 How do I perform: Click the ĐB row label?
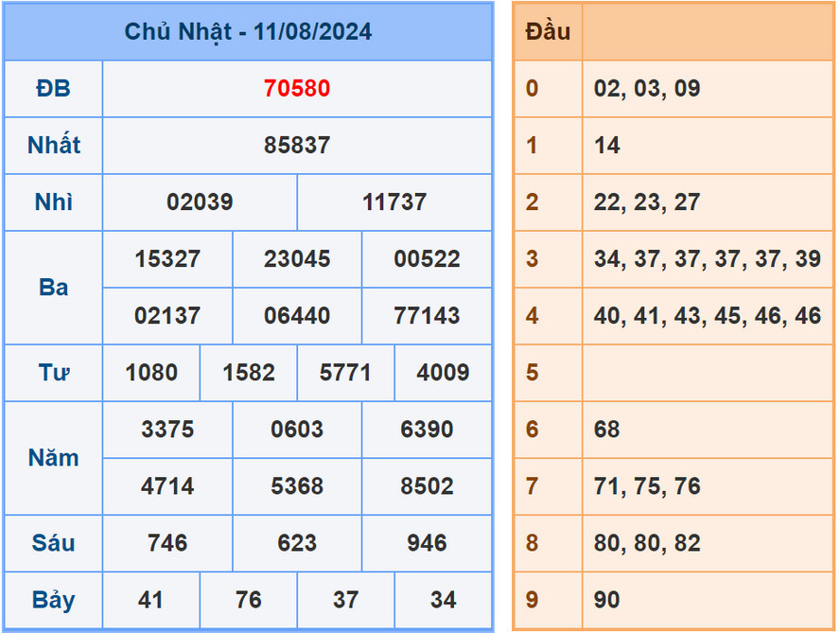coord(53,88)
